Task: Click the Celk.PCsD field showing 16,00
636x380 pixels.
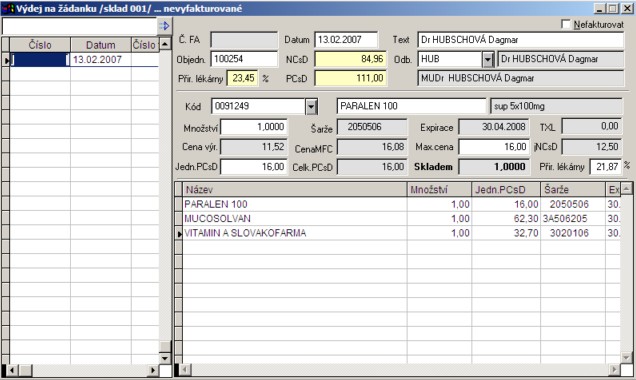Action: pyautogui.click(x=372, y=167)
